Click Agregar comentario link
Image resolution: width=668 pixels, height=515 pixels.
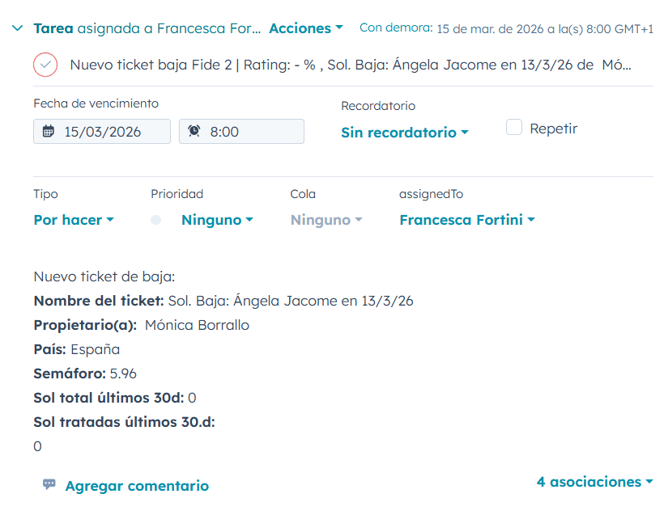tap(137, 486)
